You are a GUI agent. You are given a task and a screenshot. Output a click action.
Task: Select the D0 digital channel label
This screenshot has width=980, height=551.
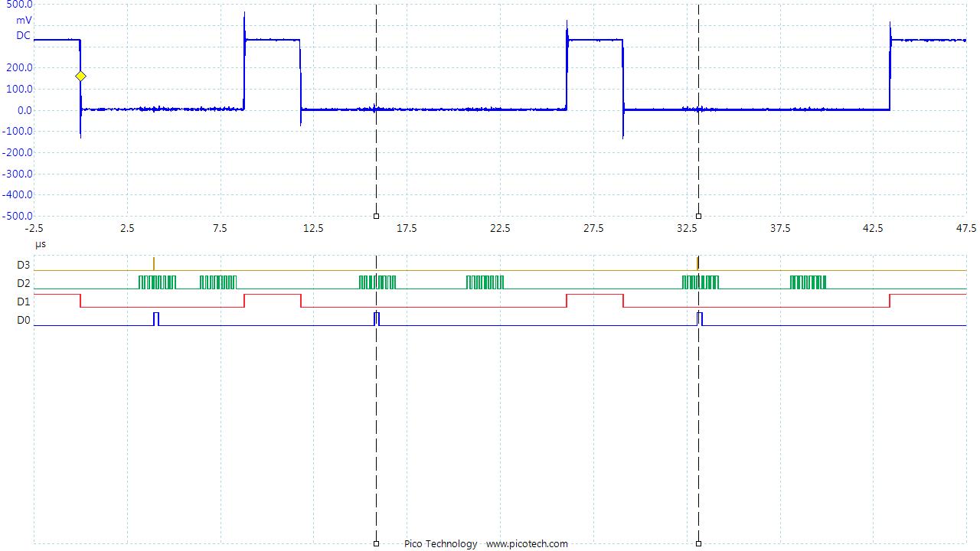pyautogui.click(x=23, y=319)
